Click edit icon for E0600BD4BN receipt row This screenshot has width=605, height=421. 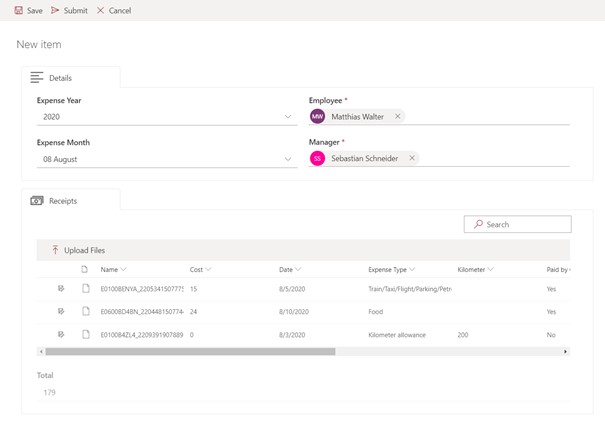(61, 311)
